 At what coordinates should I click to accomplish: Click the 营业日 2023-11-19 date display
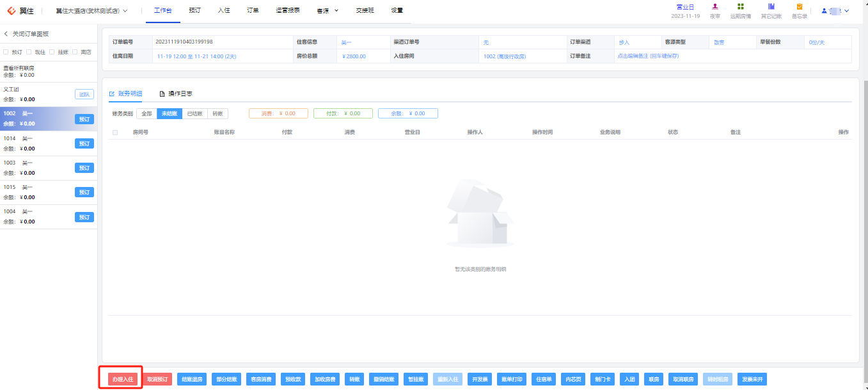(685, 11)
